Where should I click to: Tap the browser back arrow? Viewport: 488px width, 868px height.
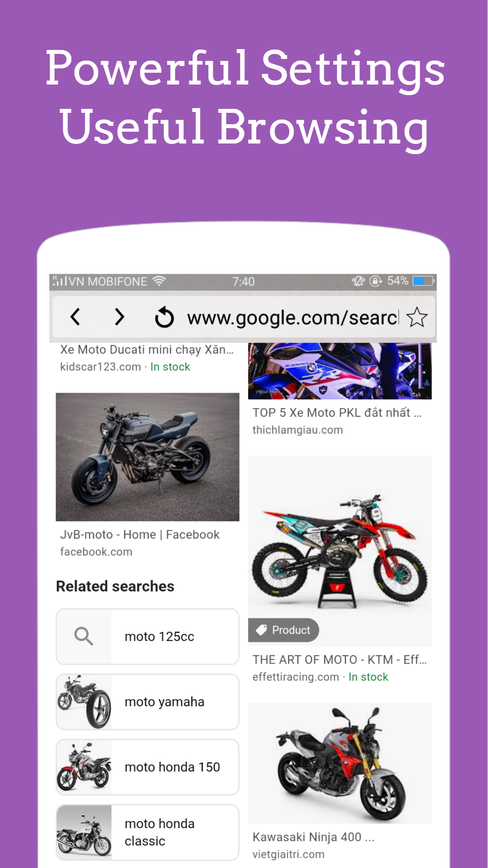[x=75, y=317]
